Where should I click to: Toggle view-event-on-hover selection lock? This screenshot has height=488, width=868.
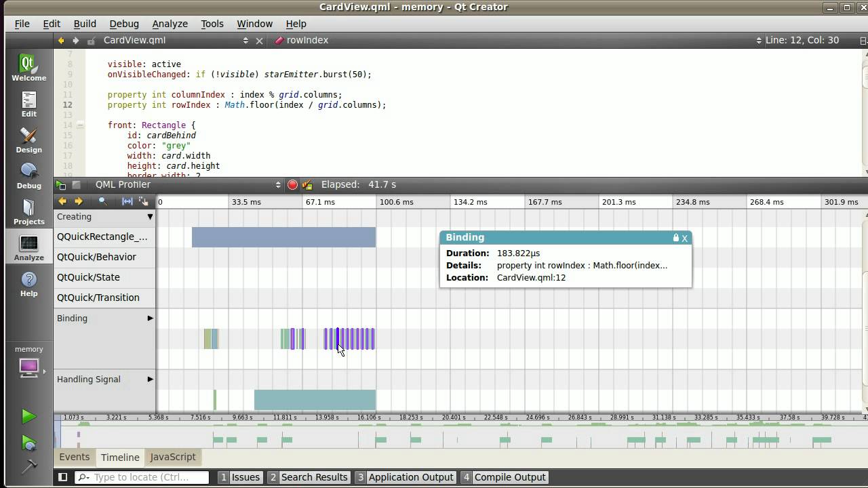coord(143,201)
